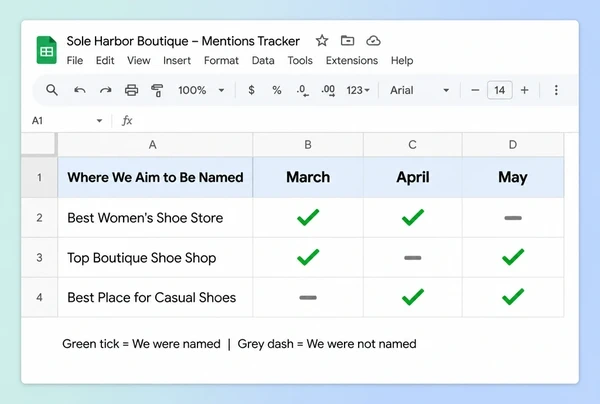Decrease font size with minus button
Viewport: 600px width, 404px height.
click(x=475, y=90)
